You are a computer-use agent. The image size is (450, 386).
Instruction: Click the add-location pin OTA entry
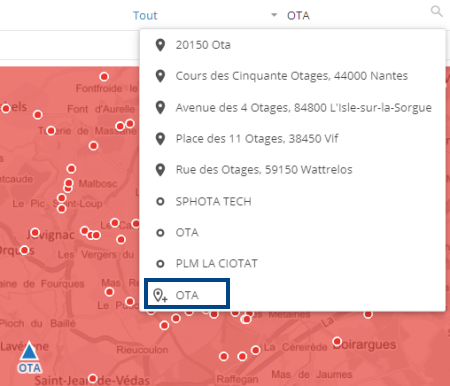[187, 294]
